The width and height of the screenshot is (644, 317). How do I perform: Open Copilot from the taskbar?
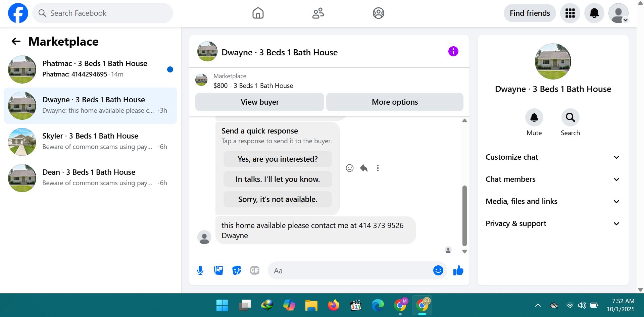coord(289,305)
